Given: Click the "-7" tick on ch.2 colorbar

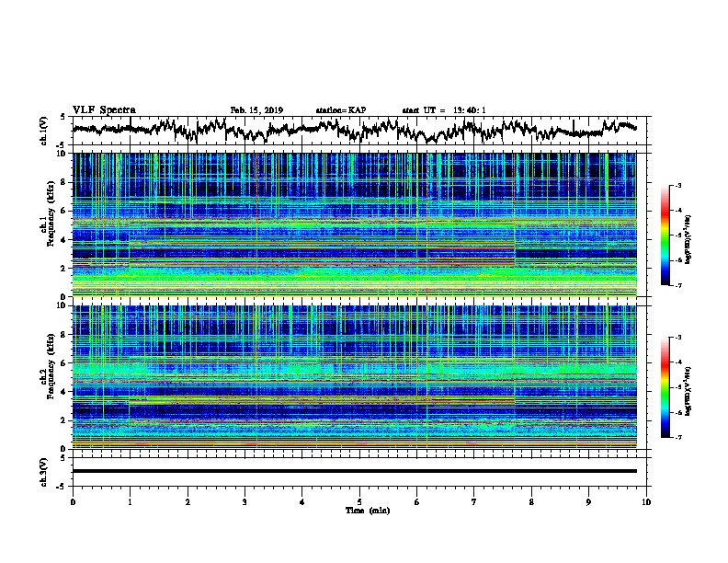Looking at the screenshot, I should pyautogui.click(x=678, y=437).
